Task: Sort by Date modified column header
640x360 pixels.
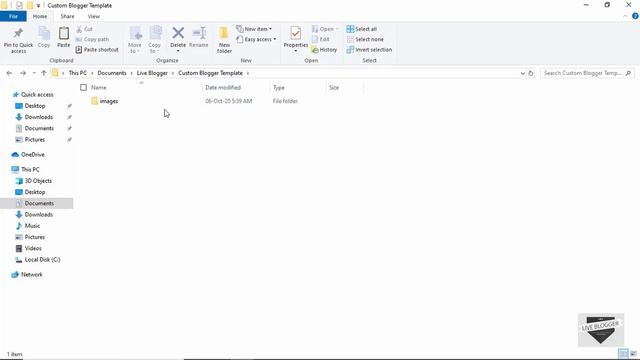Action: [x=223, y=87]
